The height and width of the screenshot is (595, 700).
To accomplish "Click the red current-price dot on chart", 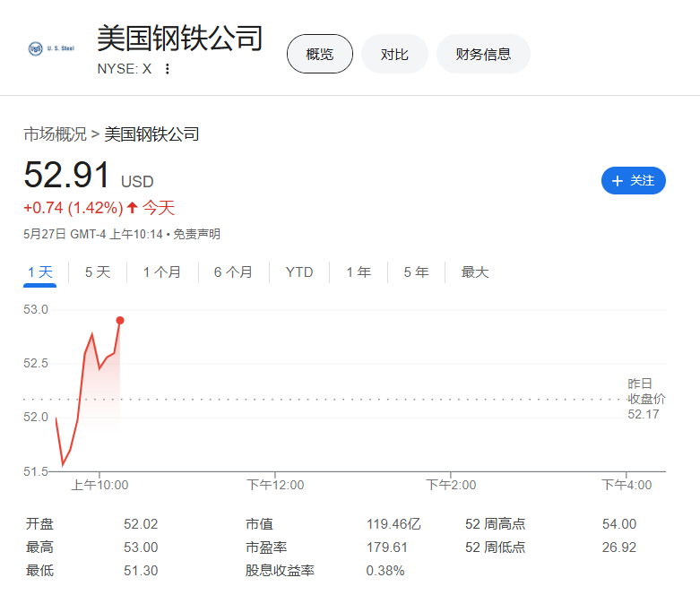I will pyautogui.click(x=120, y=321).
